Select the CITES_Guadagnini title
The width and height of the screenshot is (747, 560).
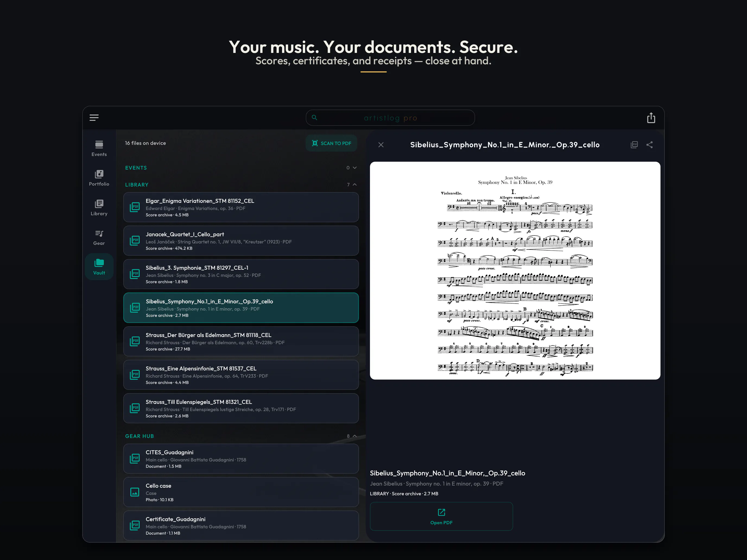pos(170,452)
